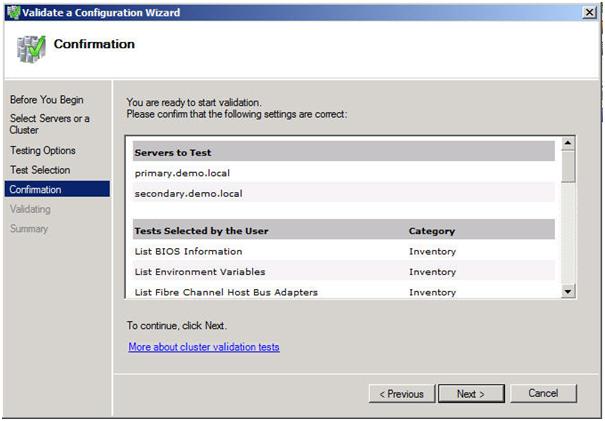Click the wizard icon in the title bar
This screenshot has height=421, width=605.
click(x=13, y=11)
